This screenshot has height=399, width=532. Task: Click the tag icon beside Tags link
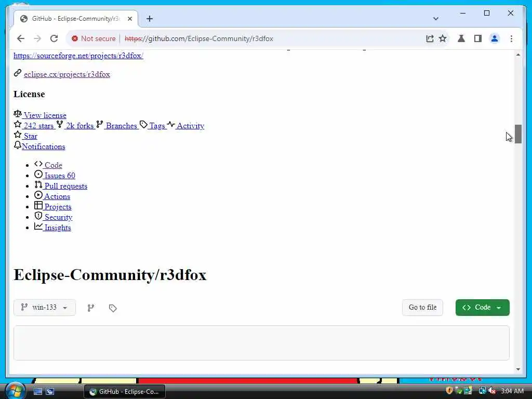pyautogui.click(x=143, y=125)
